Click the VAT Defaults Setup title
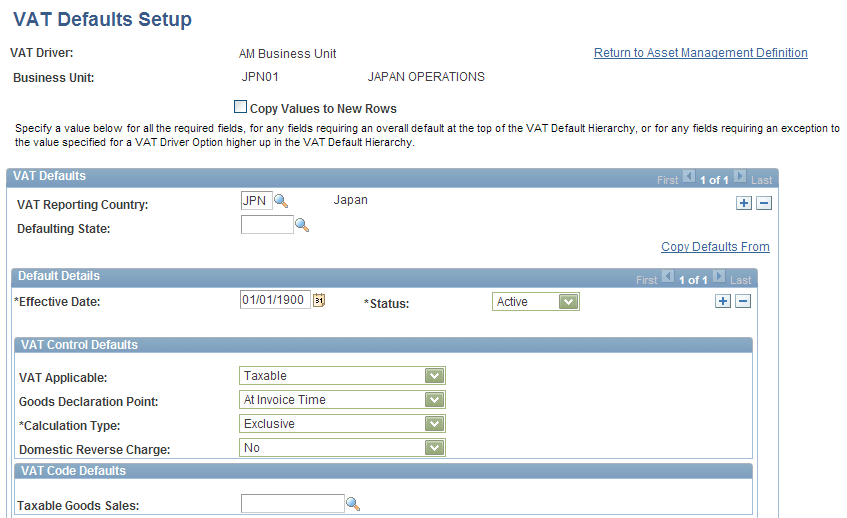Viewport: 847px width, 518px height. 102,19
